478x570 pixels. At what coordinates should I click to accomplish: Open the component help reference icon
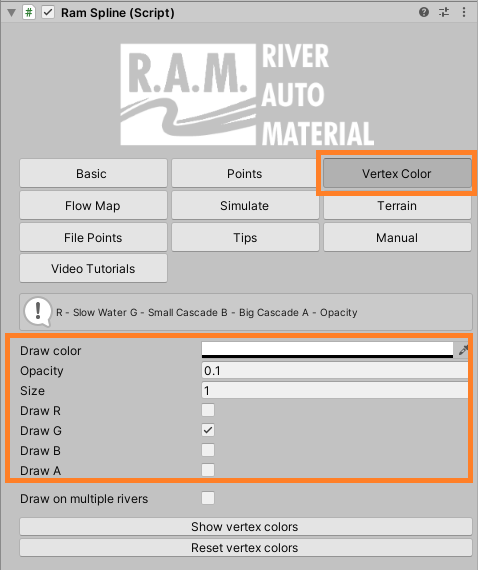[x=424, y=12]
